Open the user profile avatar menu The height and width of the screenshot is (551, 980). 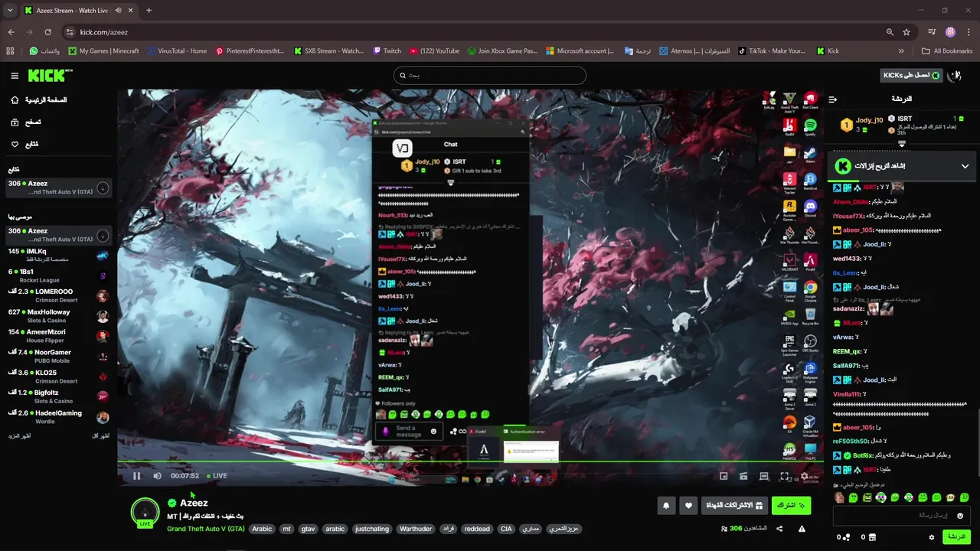954,75
